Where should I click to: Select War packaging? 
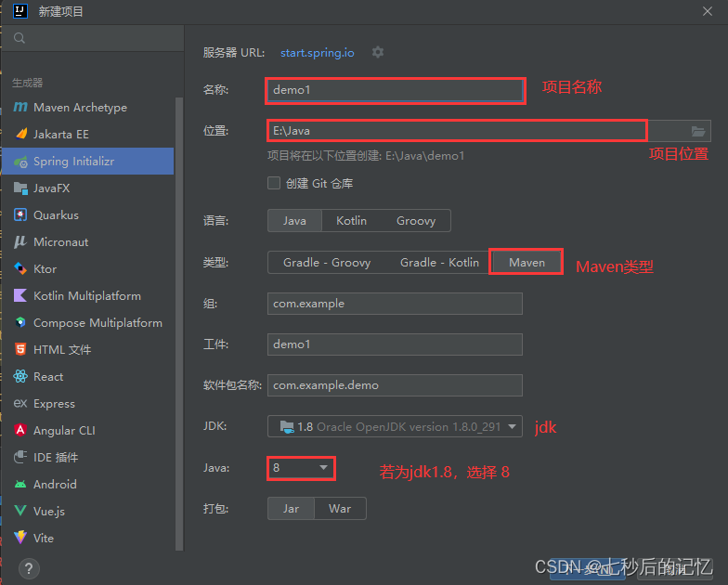pyautogui.click(x=340, y=509)
